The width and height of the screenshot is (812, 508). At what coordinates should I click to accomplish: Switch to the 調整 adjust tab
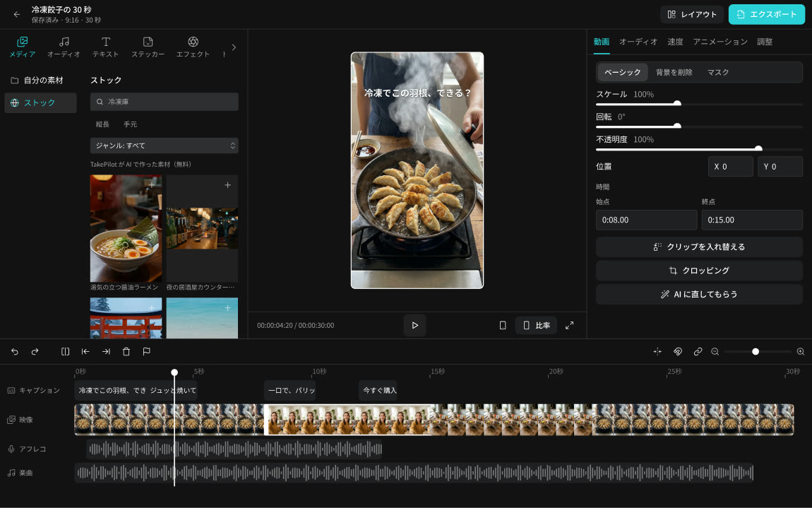point(765,42)
